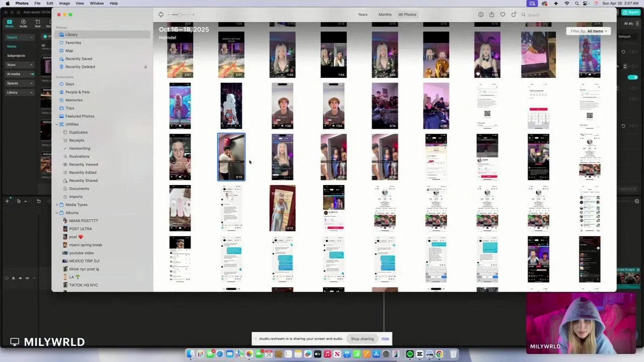Open Recently Saved in Photos sidebar
Image resolution: width=644 pixels, height=362 pixels.
click(78, 59)
